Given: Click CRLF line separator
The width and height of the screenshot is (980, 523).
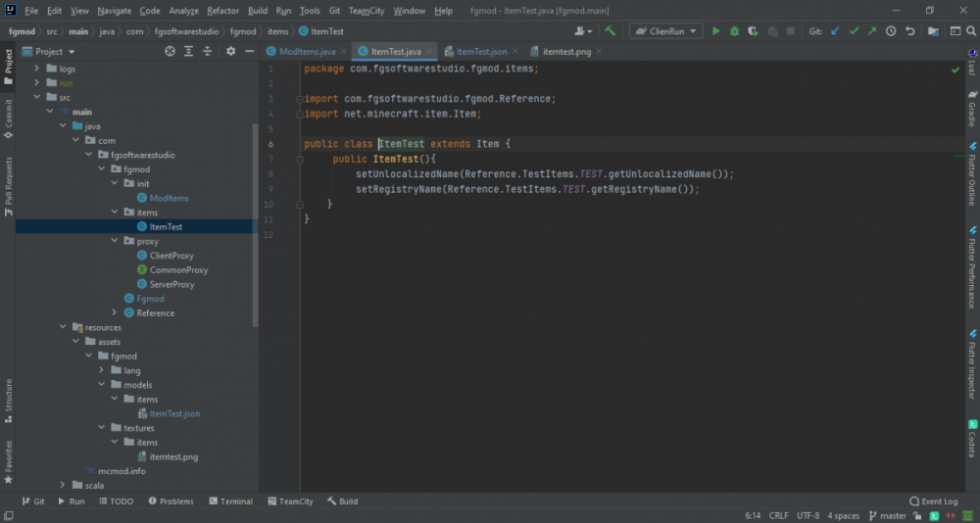Looking at the screenshot, I should (x=779, y=516).
